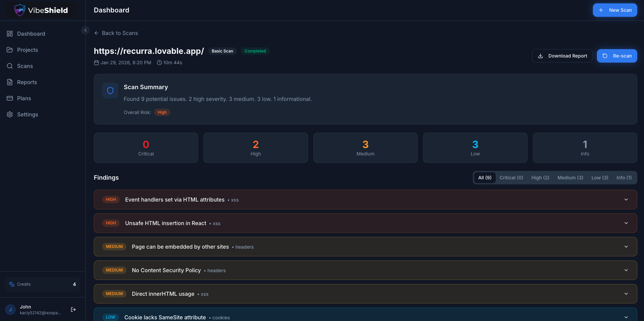Select the Info (1) findings filter
Image resolution: width=644 pixels, height=321 pixels.
(623, 178)
